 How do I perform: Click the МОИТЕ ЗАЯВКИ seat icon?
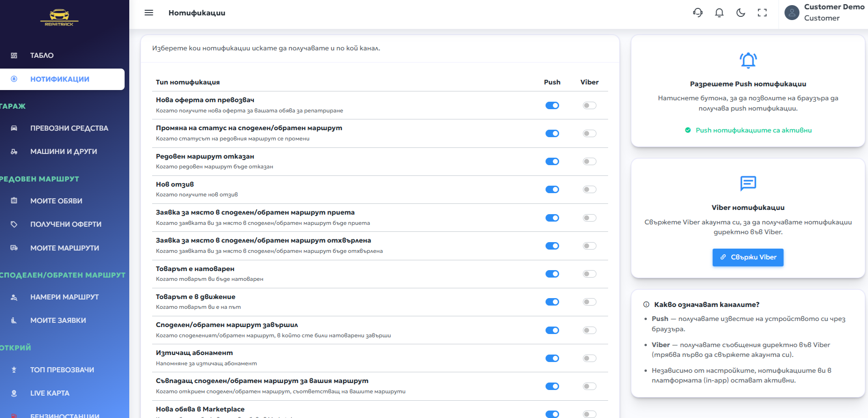point(14,320)
